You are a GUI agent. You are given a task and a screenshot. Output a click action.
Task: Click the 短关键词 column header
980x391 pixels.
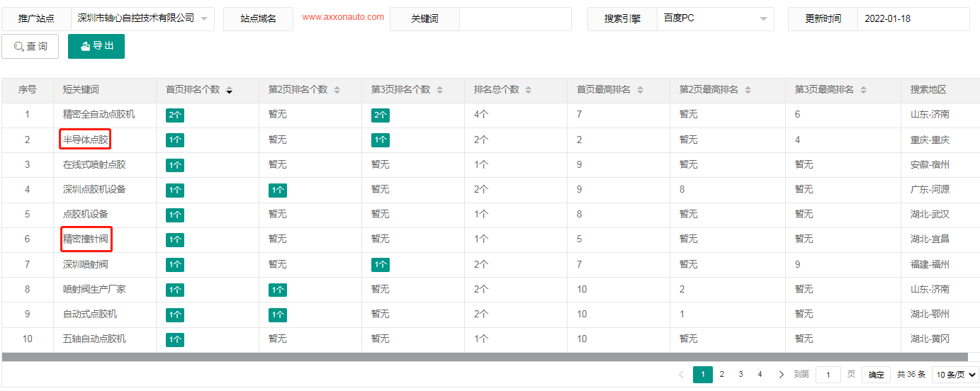81,90
